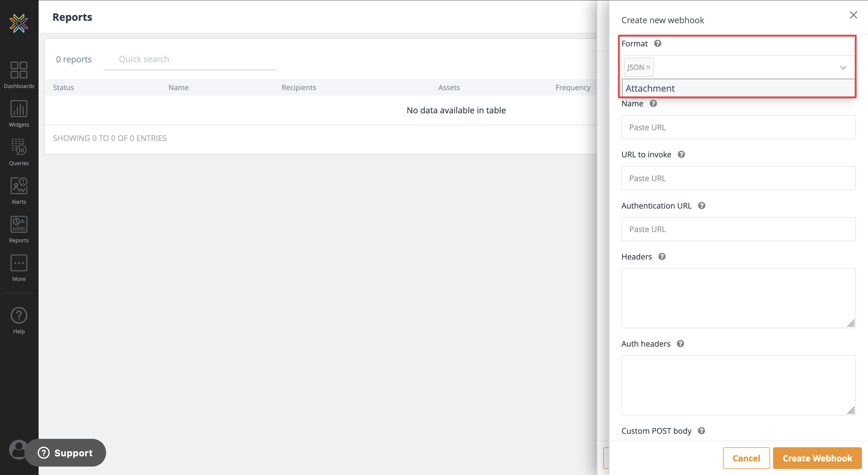
Task: Show help for URL to invoke
Action: [681, 155]
